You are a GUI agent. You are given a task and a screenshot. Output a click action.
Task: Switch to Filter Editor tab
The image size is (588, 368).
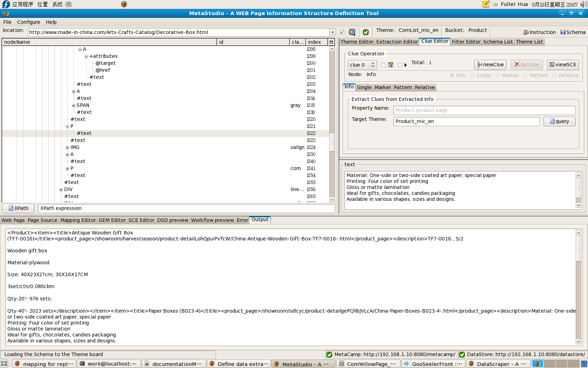click(x=466, y=42)
